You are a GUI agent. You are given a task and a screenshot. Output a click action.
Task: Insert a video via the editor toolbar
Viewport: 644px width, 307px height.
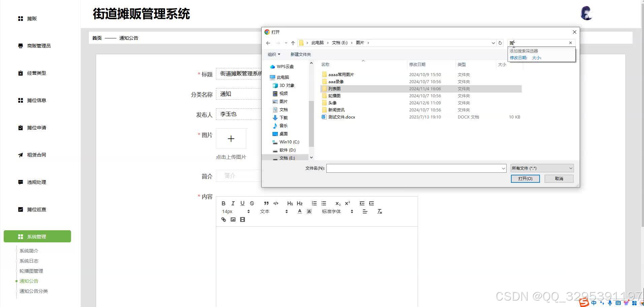[x=242, y=219]
